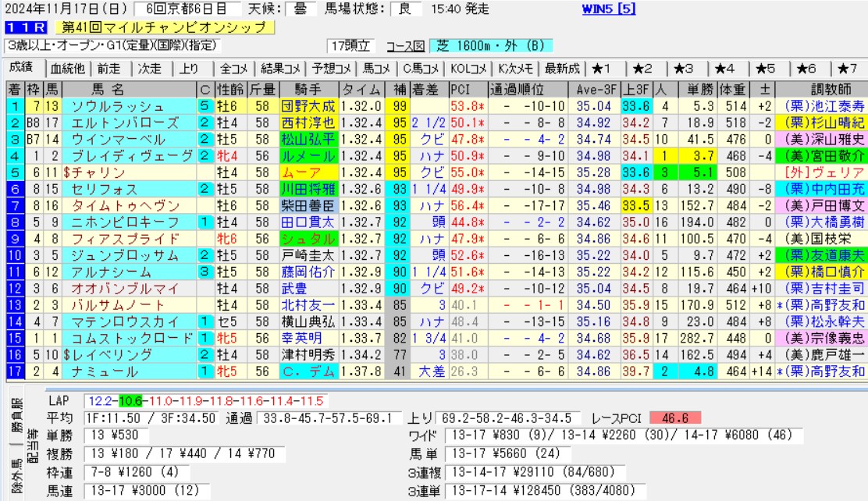
Task: Open the ★7 star tab
Action: click(x=848, y=68)
